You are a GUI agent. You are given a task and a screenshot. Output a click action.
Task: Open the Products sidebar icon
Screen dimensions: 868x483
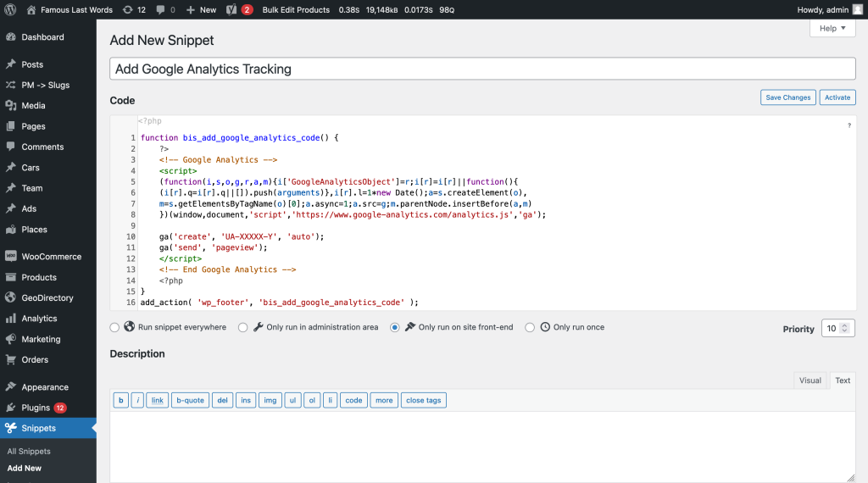[10, 276]
